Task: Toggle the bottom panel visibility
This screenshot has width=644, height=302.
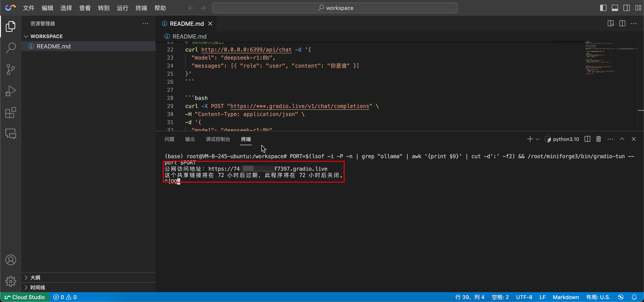Action: [x=615, y=8]
